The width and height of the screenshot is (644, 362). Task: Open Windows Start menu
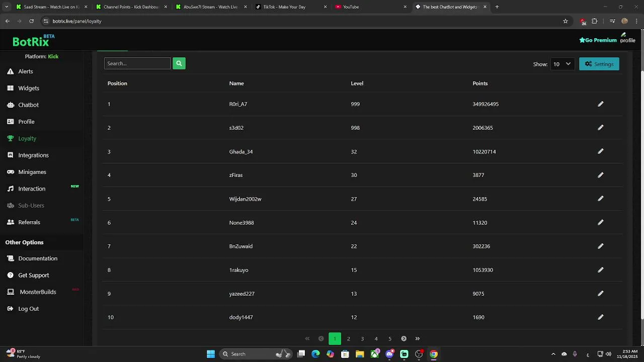click(211, 354)
